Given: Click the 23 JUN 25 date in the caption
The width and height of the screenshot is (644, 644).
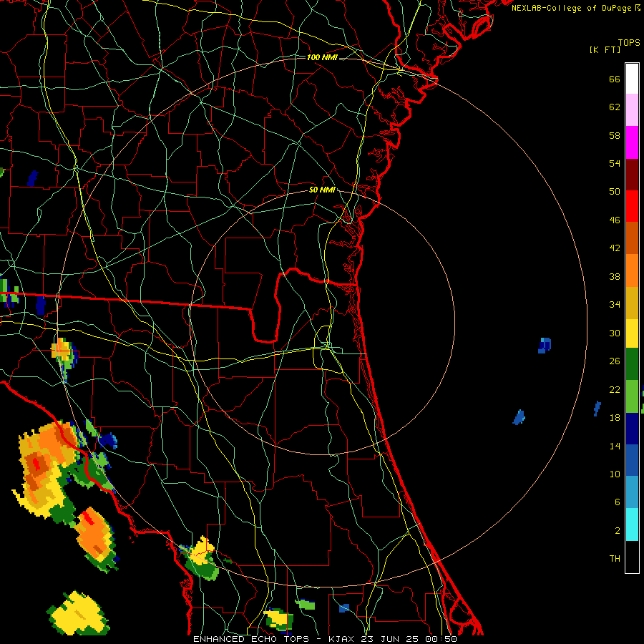Looking at the screenshot, I should click(391, 639).
